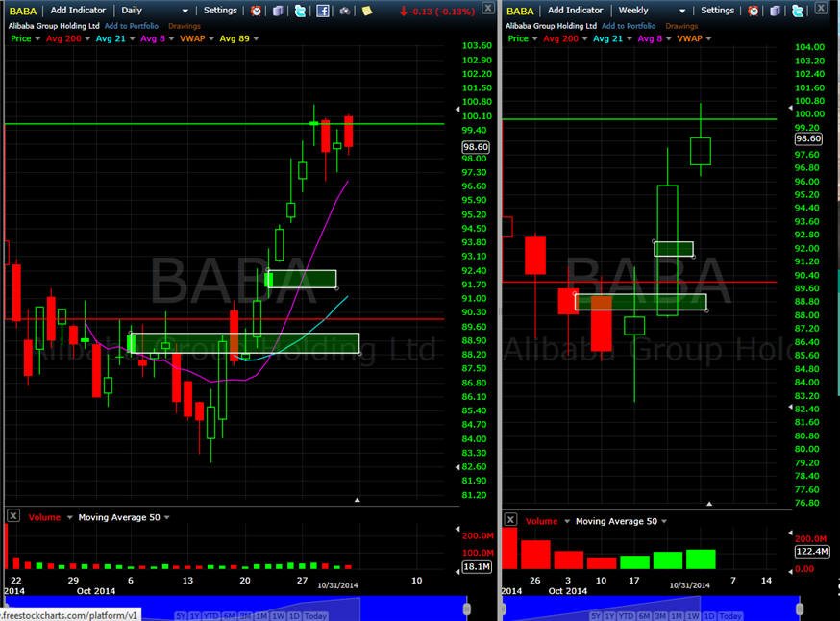Click Weekly chart range slider right handle
This screenshot has width=840, height=621.
click(800, 609)
